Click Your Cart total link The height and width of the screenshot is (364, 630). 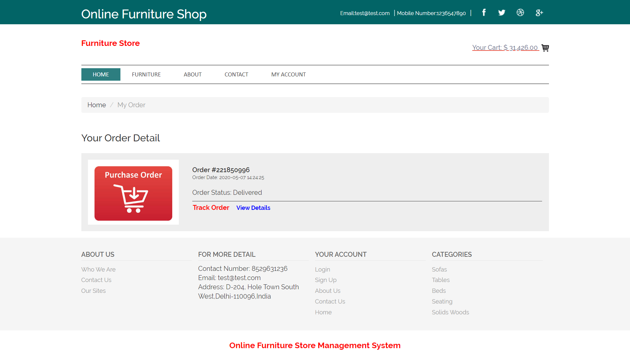tap(505, 48)
